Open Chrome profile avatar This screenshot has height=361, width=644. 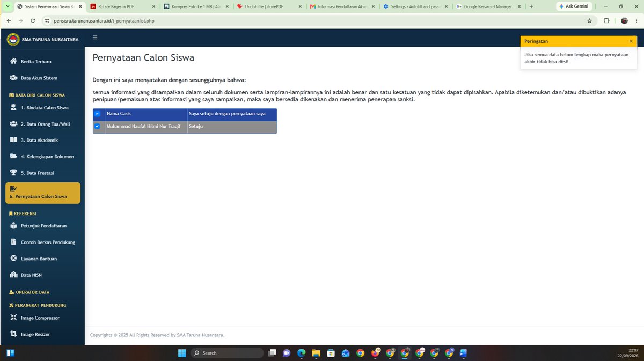(x=624, y=21)
